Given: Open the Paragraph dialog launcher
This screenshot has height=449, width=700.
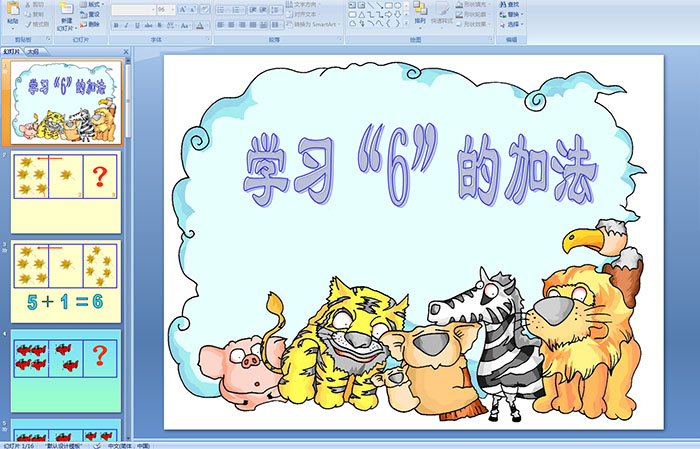Looking at the screenshot, I should click(340, 40).
